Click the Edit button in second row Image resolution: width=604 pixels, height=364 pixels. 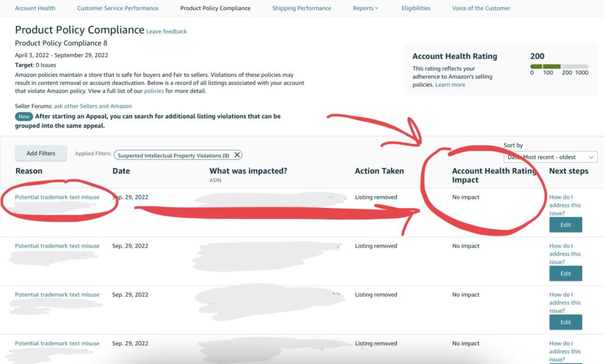(566, 274)
